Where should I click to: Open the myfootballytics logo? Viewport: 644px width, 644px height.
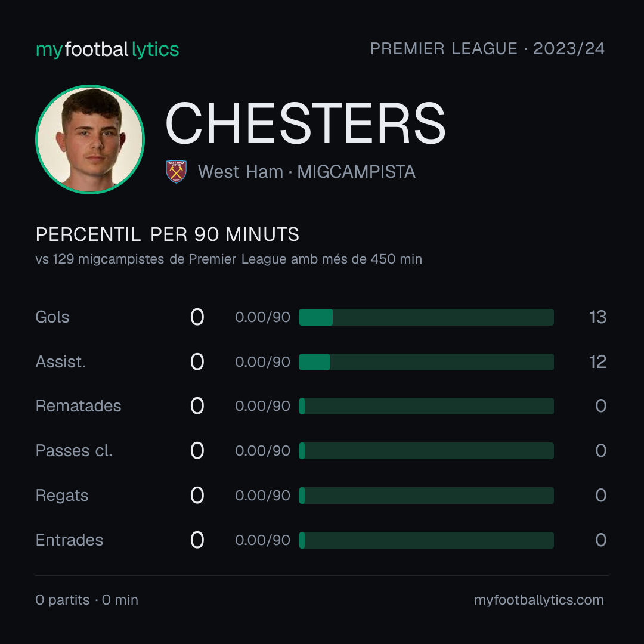(x=107, y=49)
